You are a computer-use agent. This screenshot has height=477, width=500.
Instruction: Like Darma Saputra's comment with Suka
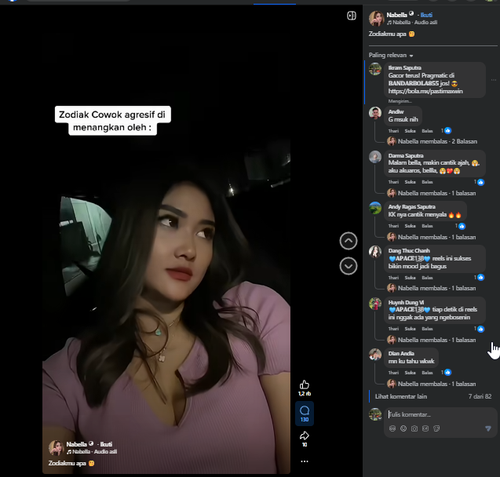(x=410, y=182)
